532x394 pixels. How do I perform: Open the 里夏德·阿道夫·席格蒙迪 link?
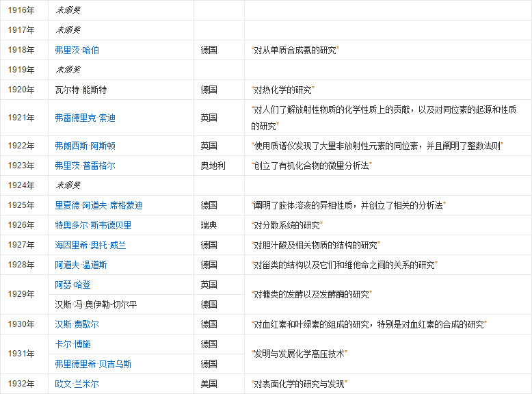(x=98, y=205)
